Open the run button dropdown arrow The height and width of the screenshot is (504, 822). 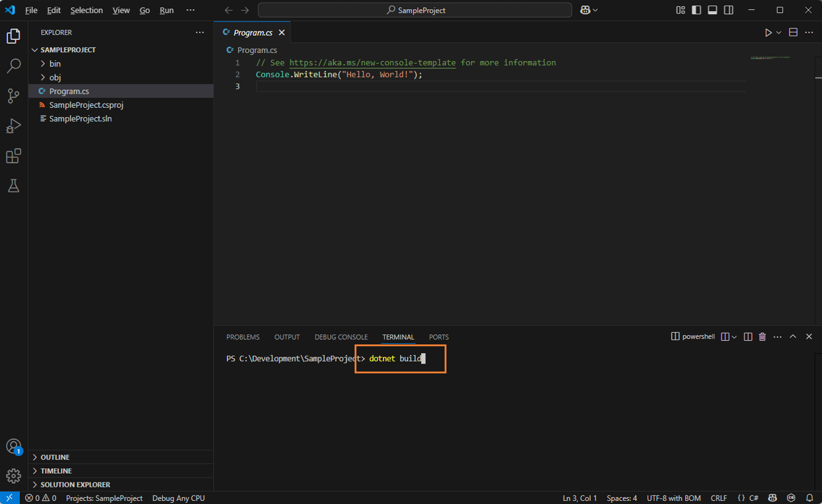pos(779,33)
